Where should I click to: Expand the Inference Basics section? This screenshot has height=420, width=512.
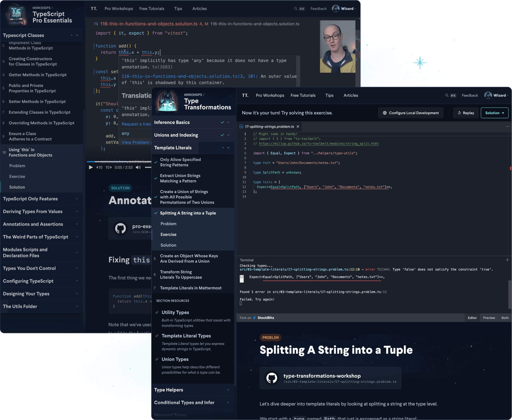click(193, 122)
